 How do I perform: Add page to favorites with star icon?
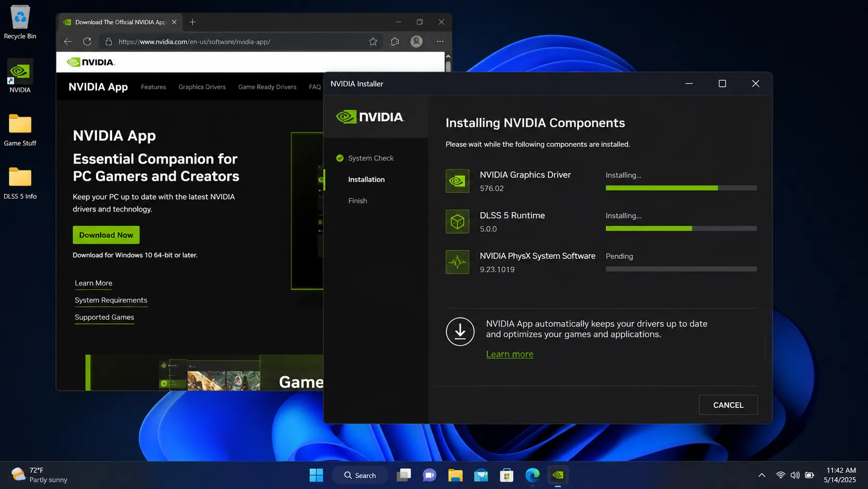[373, 42]
